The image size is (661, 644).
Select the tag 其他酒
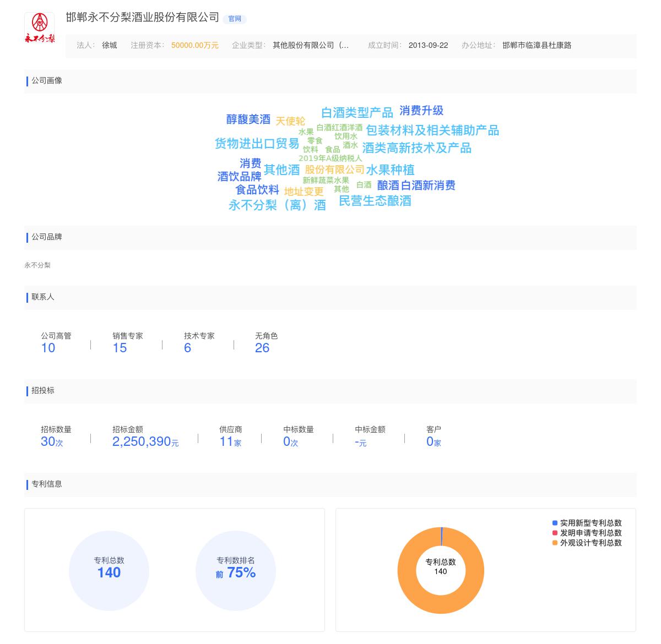pos(282,170)
